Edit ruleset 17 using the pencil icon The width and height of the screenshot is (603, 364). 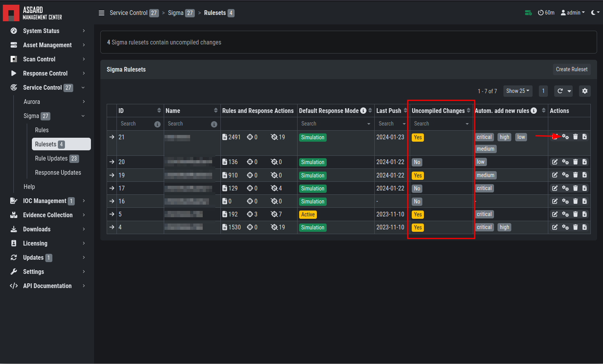click(x=555, y=188)
